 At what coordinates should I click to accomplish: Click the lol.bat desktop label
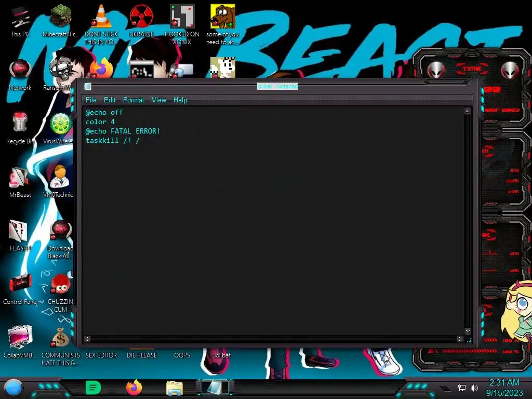tap(222, 355)
